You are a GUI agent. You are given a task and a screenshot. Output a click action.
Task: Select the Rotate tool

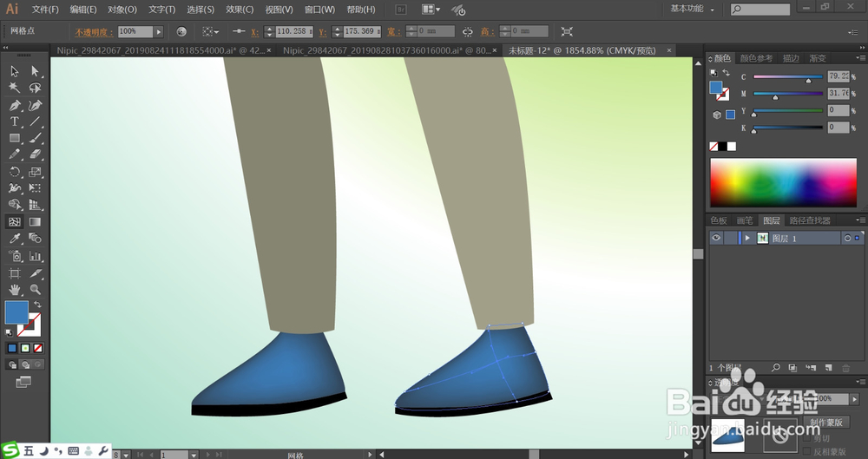(15, 172)
